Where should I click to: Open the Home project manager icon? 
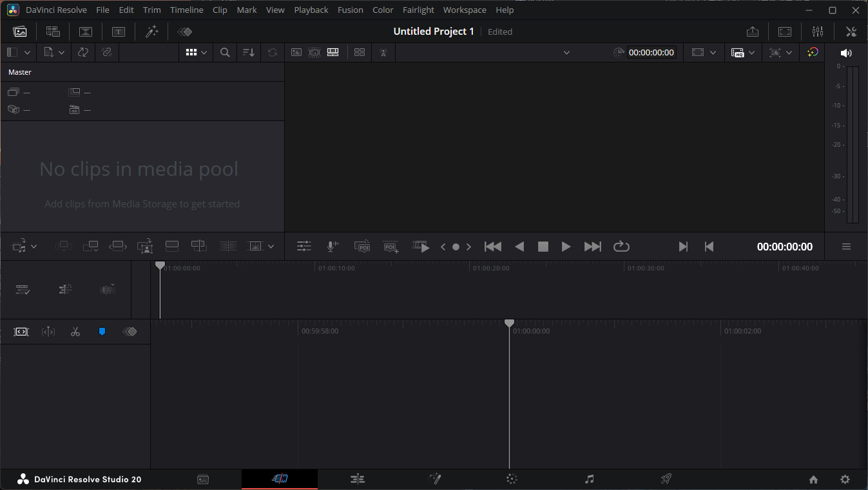[x=813, y=479]
